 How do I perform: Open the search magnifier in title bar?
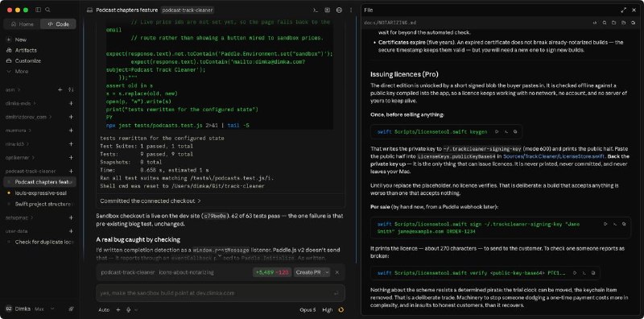[47, 10]
